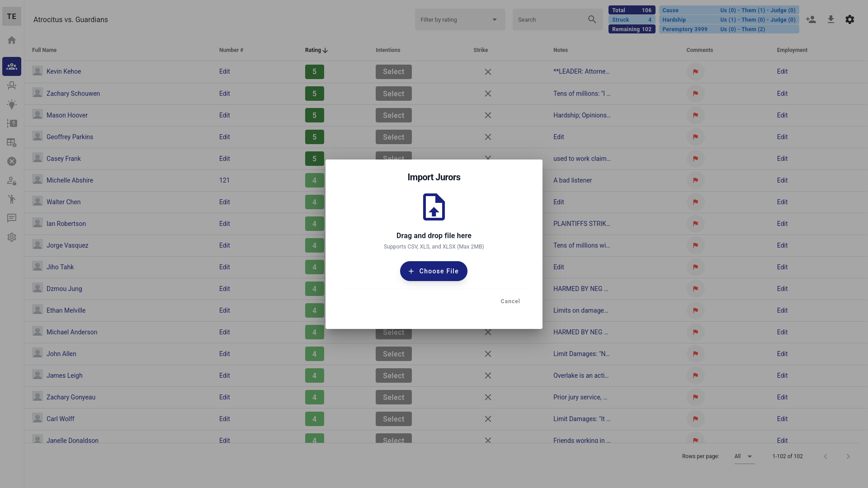
Task: Click the Peremptory 3999 summary row
Action: coord(729,29)
